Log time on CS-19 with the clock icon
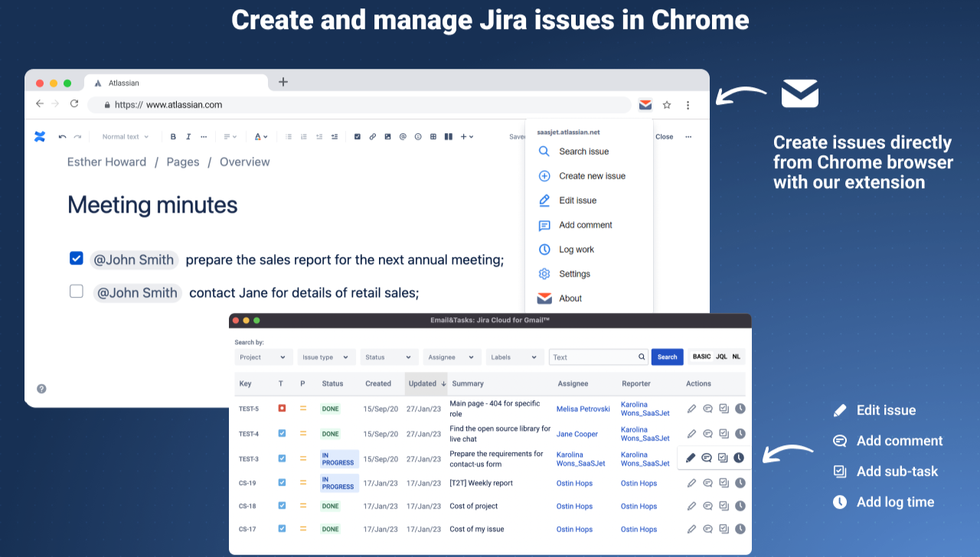 click(740, 484)
